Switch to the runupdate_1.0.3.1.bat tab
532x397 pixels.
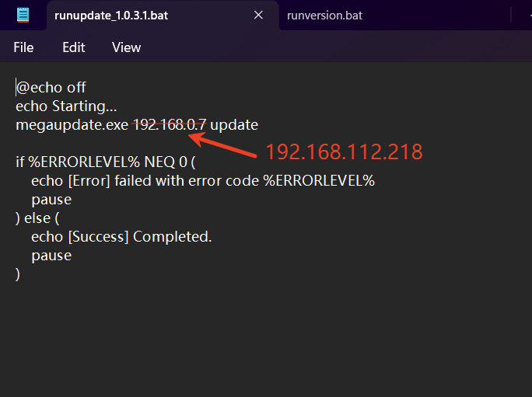point(111,16)
